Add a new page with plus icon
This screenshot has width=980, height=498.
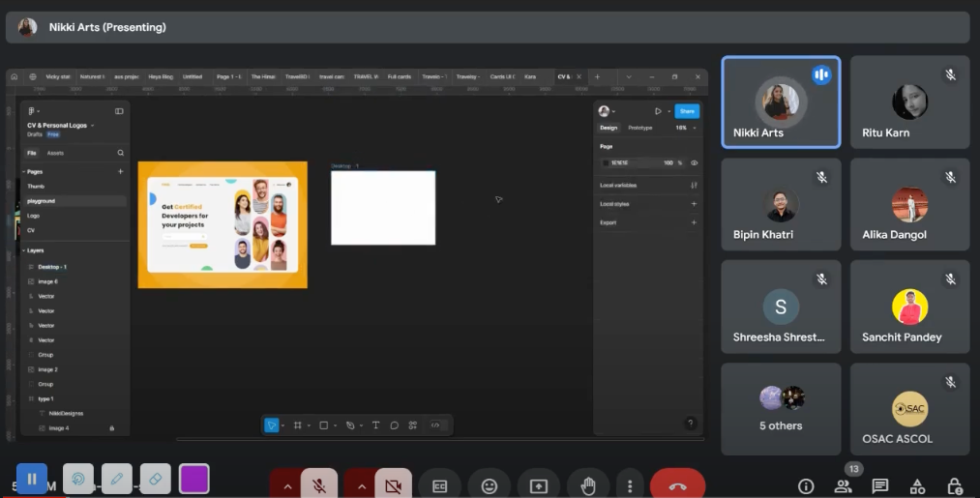click(x=121, y=171)
